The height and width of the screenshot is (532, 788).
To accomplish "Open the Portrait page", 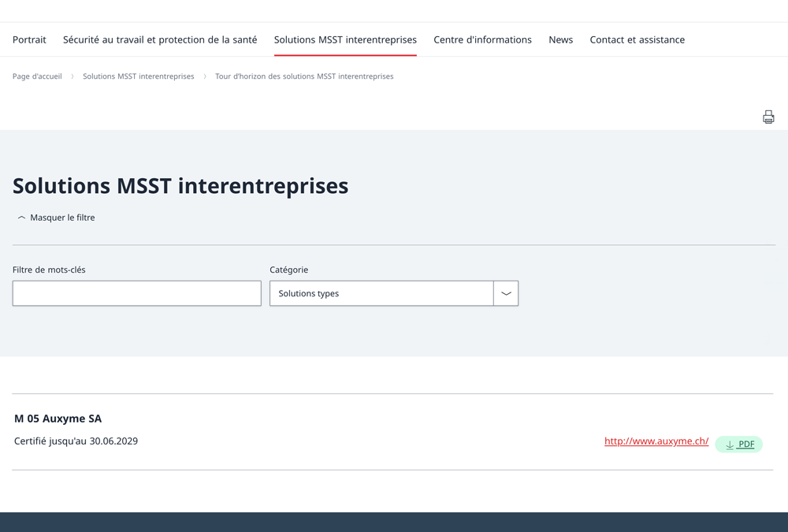I will [29, 39].
